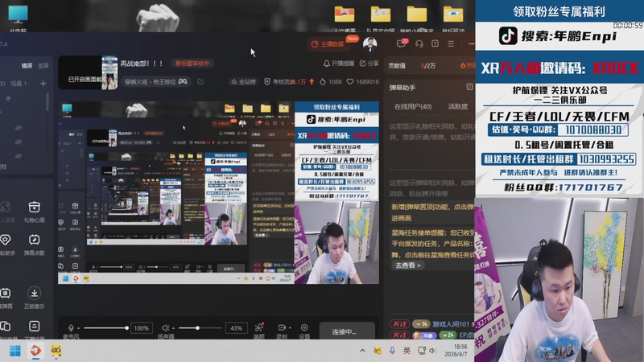Open the 18:56 clock and calendar
Screen dimensions: 644x362
tap(456, 350)
